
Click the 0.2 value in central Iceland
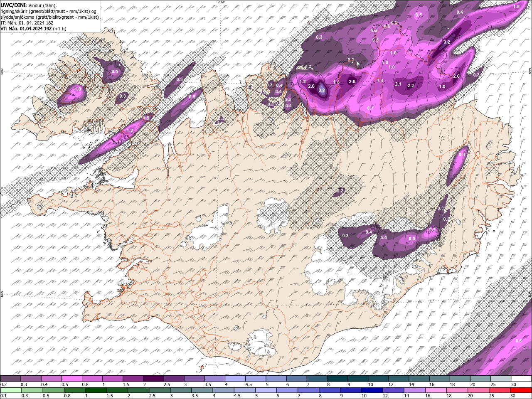pos(340,191)
